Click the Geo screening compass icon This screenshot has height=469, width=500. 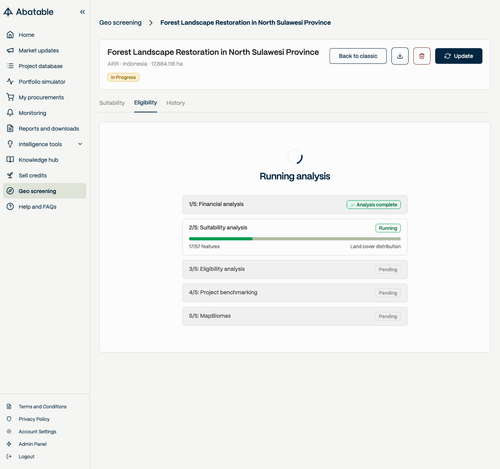pos(10,191)
